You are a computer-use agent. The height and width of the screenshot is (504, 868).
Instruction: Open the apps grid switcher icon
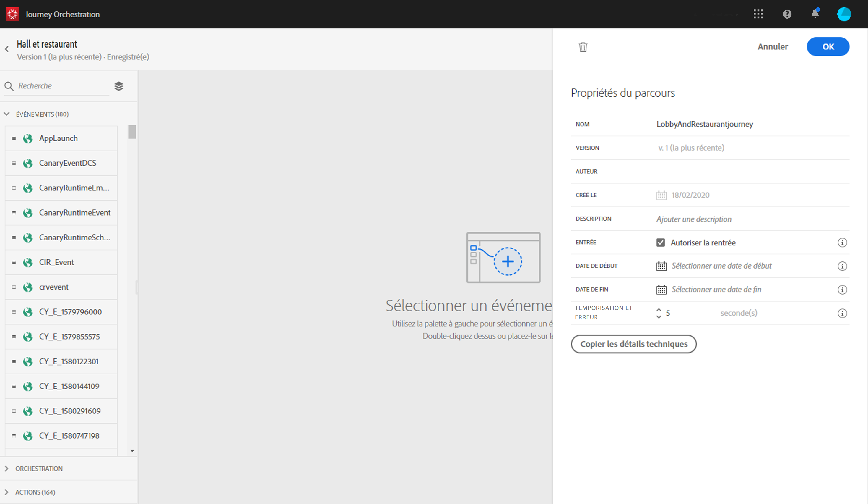(758, 14)
